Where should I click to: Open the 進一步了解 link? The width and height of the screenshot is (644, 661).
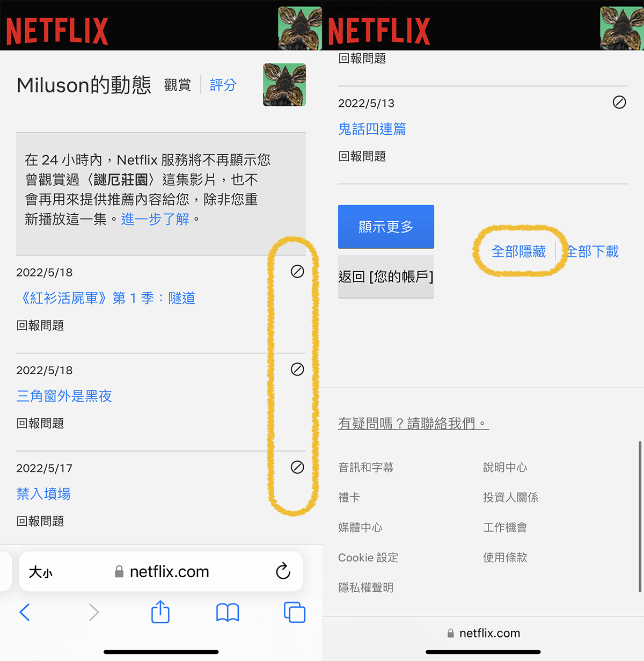(x=155, y=219)
